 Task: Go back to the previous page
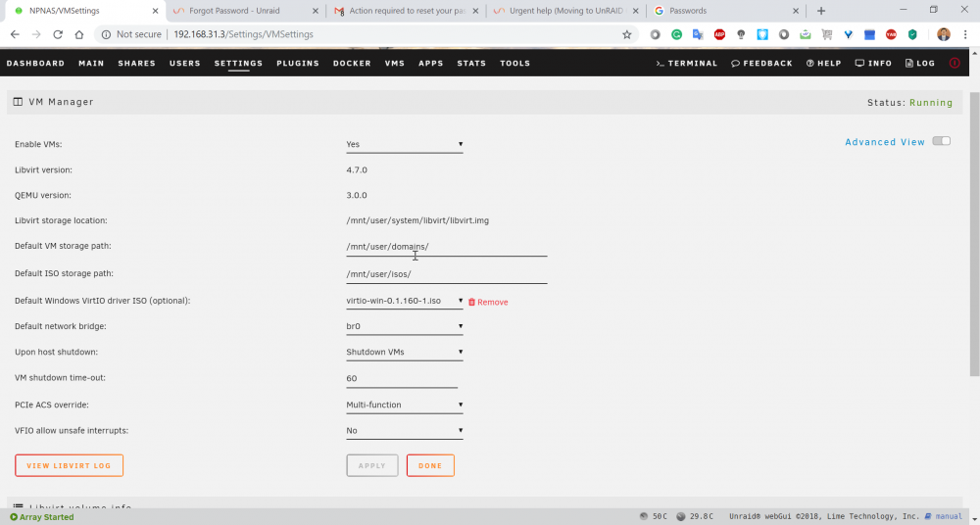15,34
